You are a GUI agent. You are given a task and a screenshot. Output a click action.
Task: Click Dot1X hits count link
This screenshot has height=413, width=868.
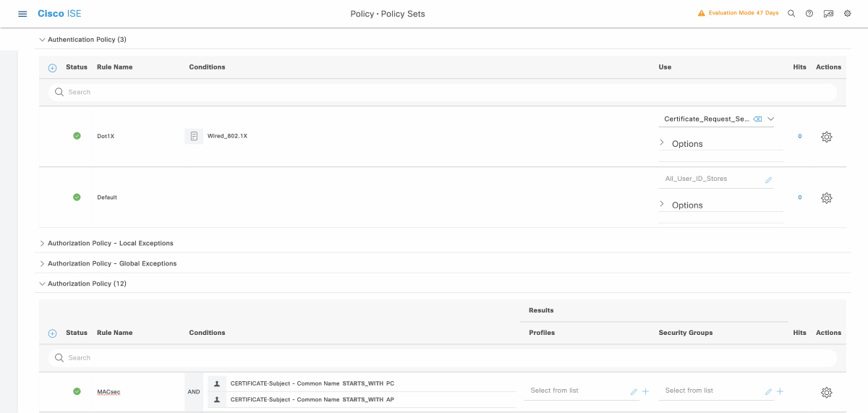(799, 136)
